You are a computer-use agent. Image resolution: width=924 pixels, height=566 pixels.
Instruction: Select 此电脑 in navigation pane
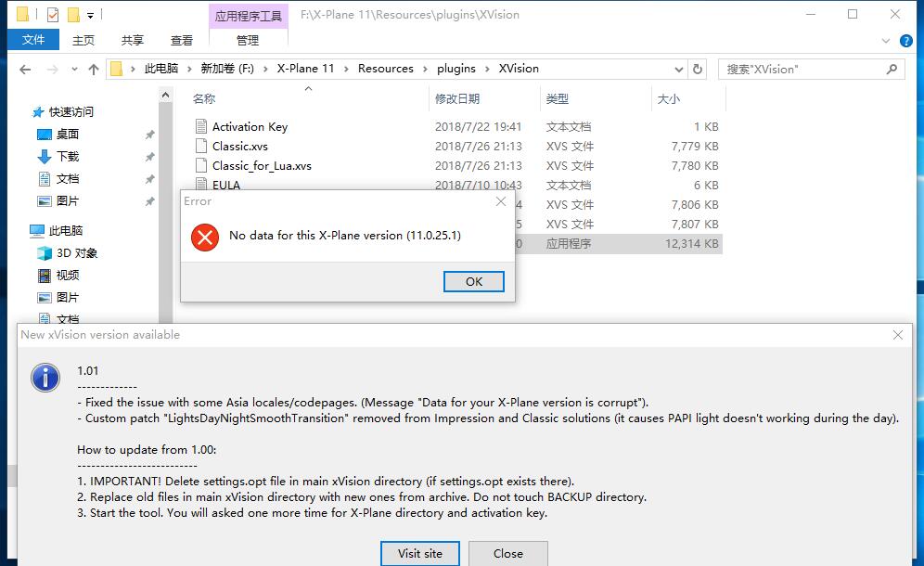coord(66,230)
